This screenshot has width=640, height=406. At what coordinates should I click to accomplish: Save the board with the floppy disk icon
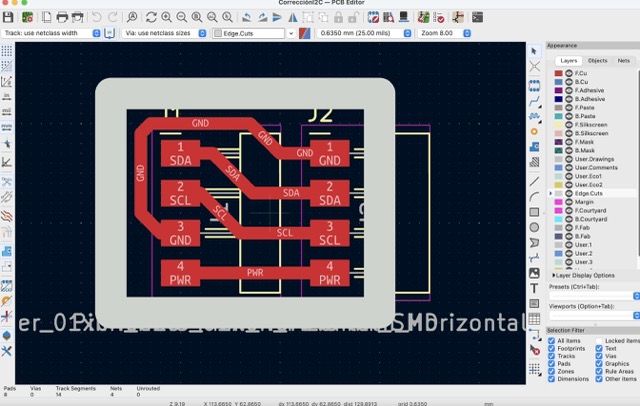point(8,17)
